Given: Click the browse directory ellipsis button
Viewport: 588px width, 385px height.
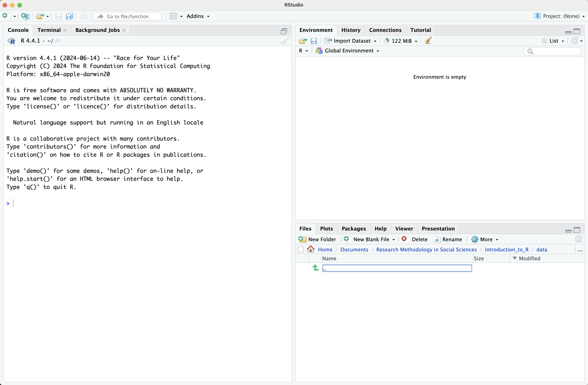Looking at the screenshot, I should click(580, 250).
